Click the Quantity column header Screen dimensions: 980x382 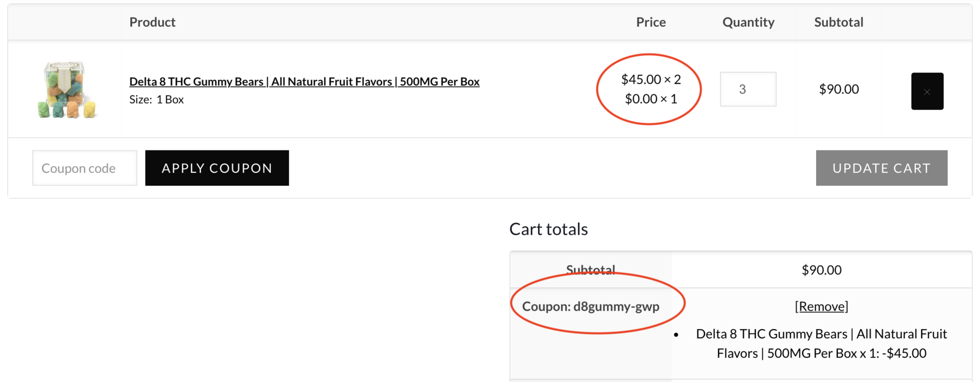[748, 22]
